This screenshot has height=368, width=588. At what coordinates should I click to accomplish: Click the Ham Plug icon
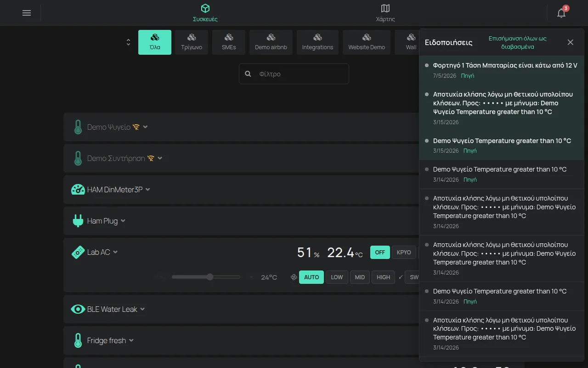click(x=78, y=221)
